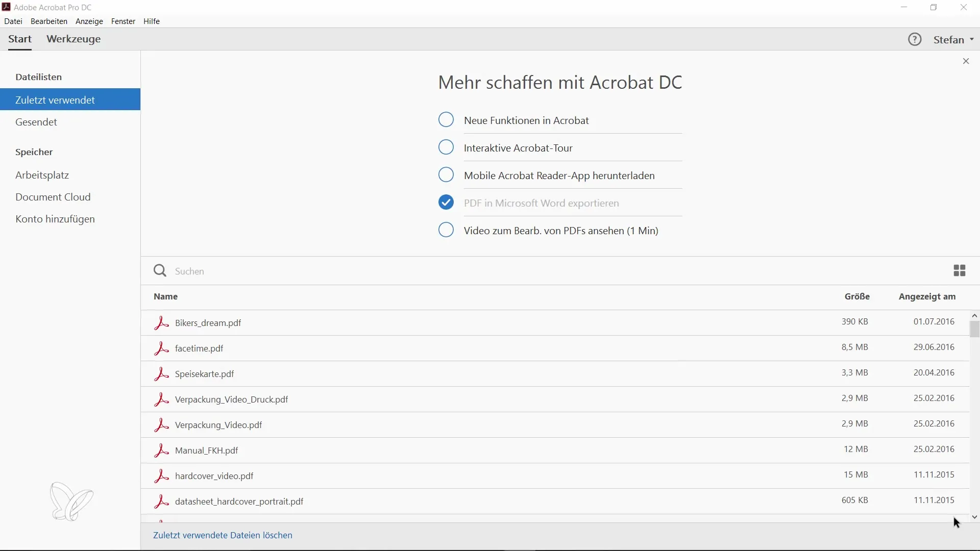Screen dimensions: 980x551
Task: Click PDF icon next to Manual_FKH.pdf
Action: [161, 450]
